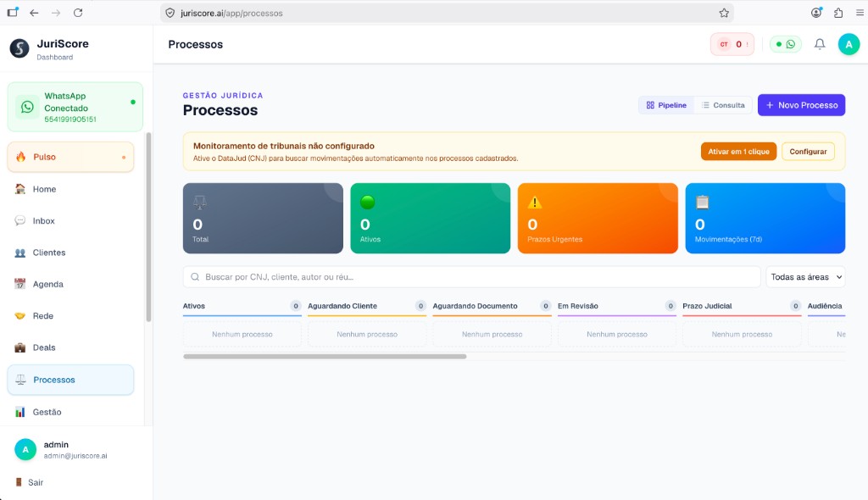The height and width of the screenshot is (500, 868).
Task: Open Pulso via its flame icon
Action: [x=20, y=157]
